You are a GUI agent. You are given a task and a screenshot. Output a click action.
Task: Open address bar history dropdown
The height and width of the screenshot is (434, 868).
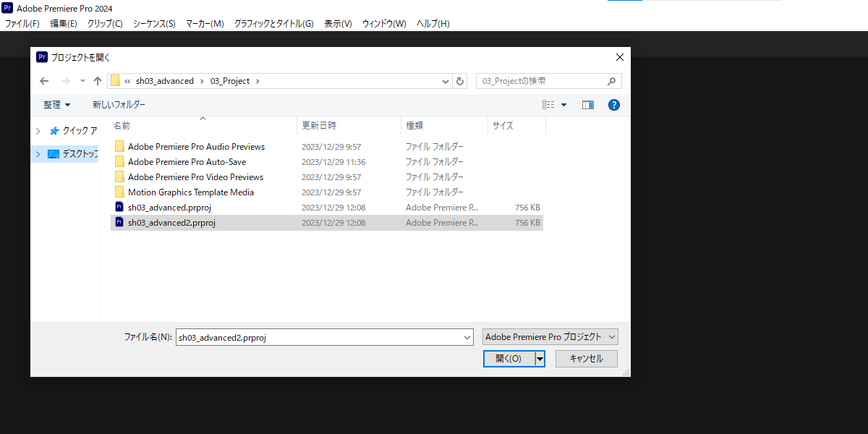tap(446, 81)
